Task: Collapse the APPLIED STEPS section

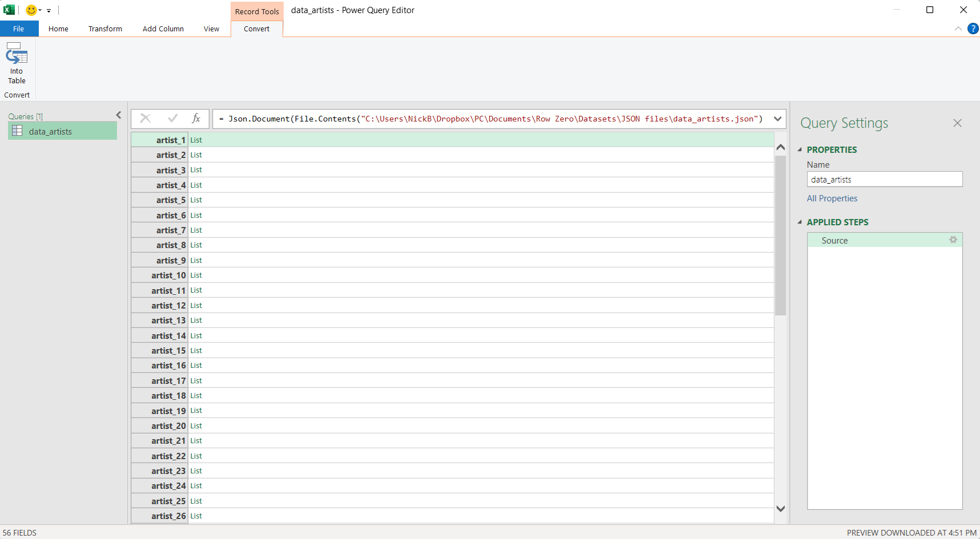Action: pos(800,222)
